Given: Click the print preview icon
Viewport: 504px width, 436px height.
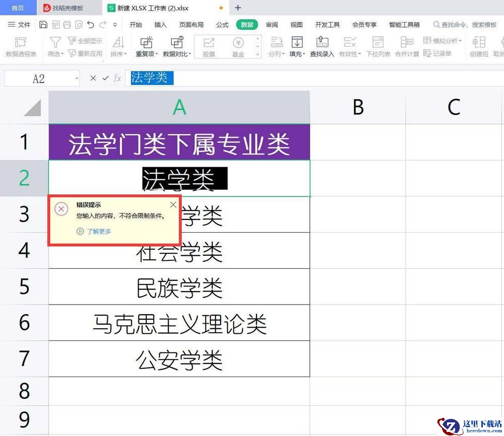Looking at the screenshot, I should (x=79, y=25).
